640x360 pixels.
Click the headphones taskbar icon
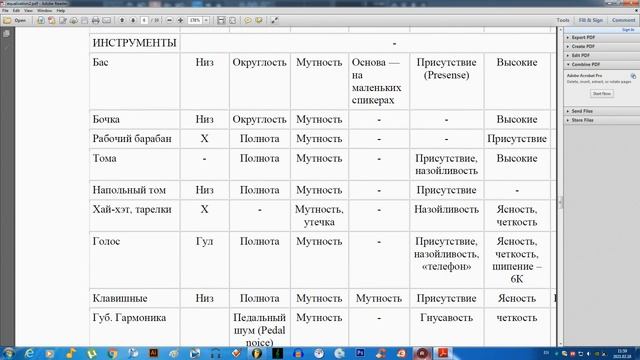click(x=216, y=353)
